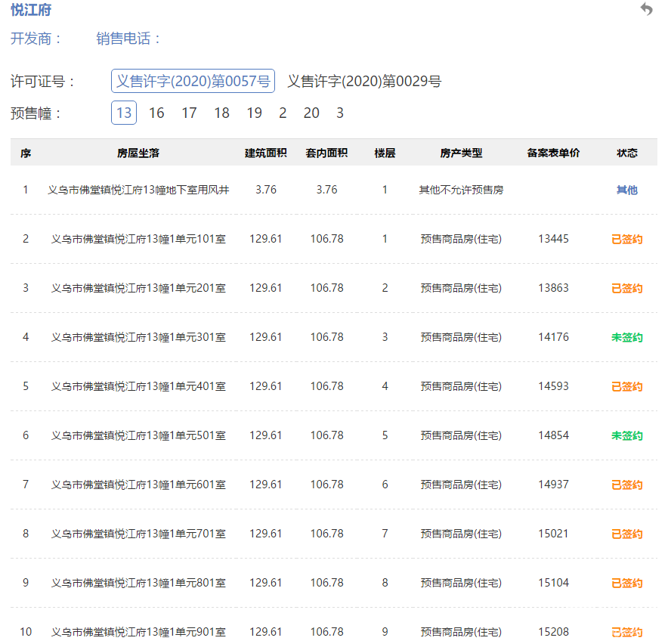Select address 义乌市佛堂镇悦江府13幢1单元301室
This screenshot has width=671, height=644.
click(138, 337)
